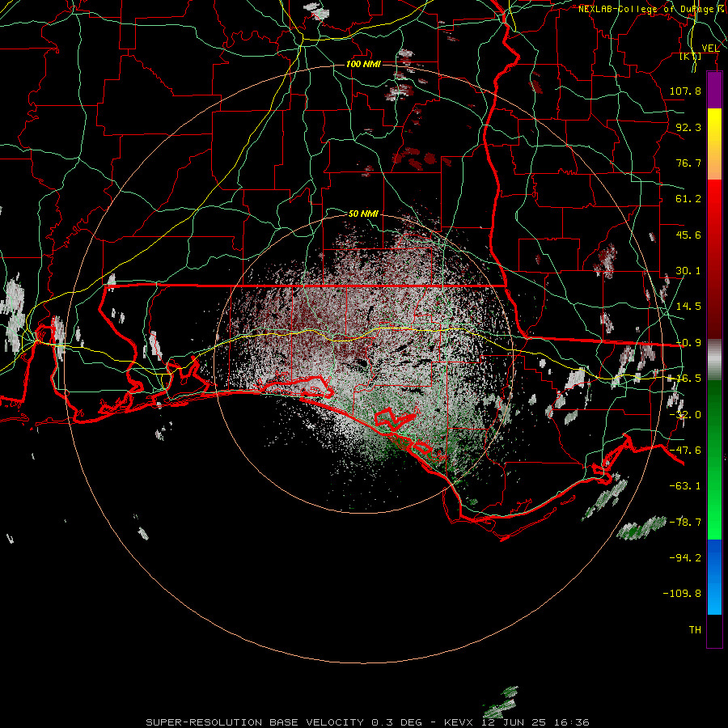
Task: Click the 45.6 scale value
Action: [688, 235]
